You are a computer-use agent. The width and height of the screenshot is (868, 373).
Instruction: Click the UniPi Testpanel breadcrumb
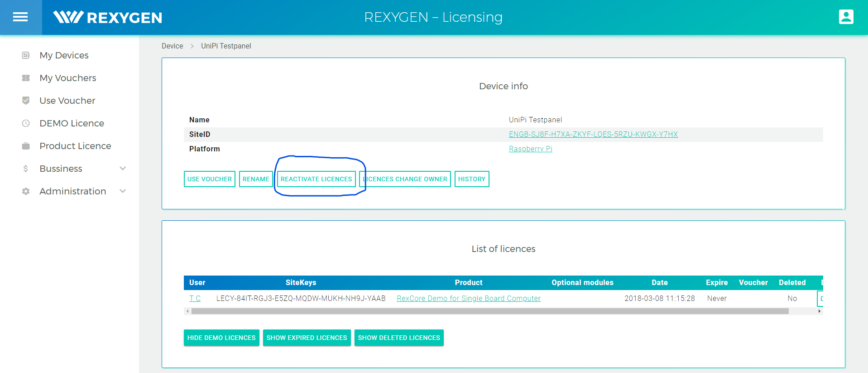pyautogui.click(x=226, y=46)
